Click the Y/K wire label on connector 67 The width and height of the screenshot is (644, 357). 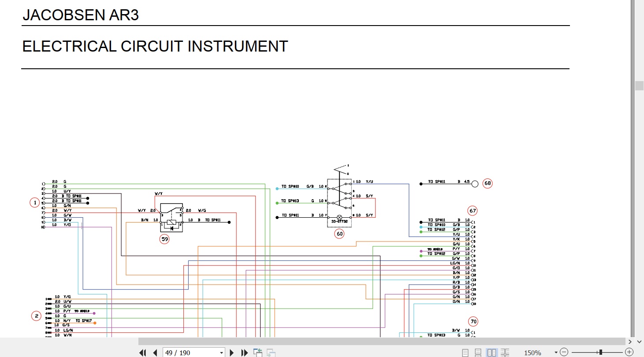click(x=456, y=239)
